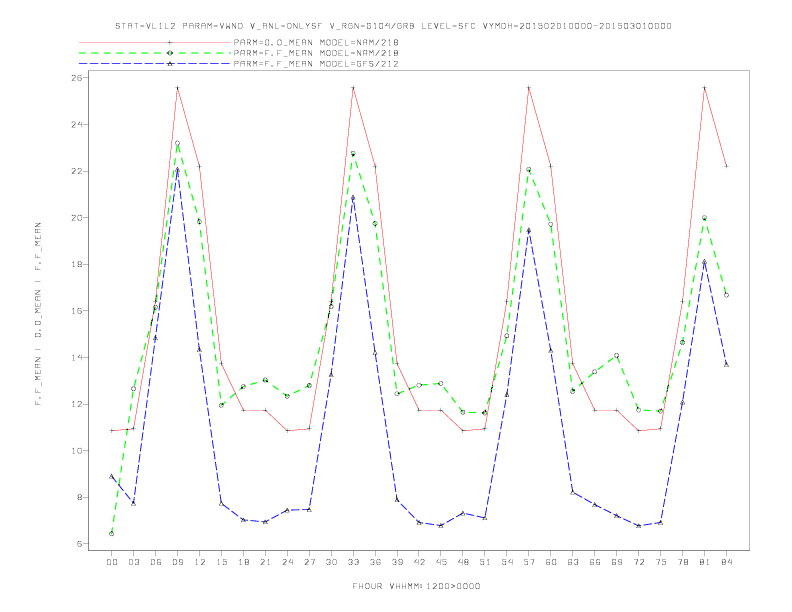This screenshot has width=792, height=612.
Task: Click the vertical y-axis title F.F_MEAN | O.O_MEAN
Action: tap(38, 314)
